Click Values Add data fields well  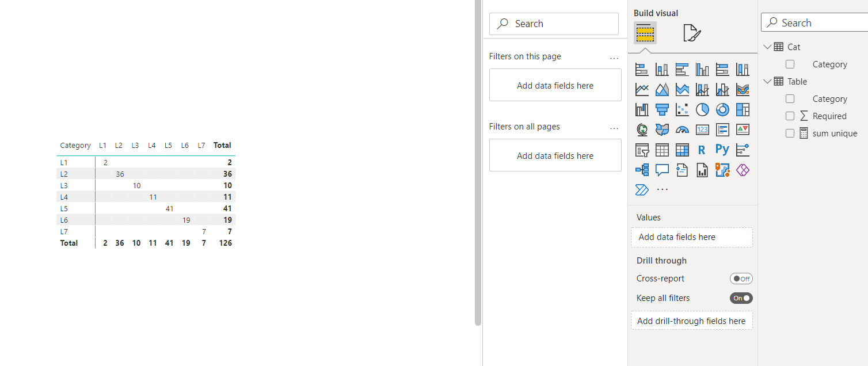(692, 237)
